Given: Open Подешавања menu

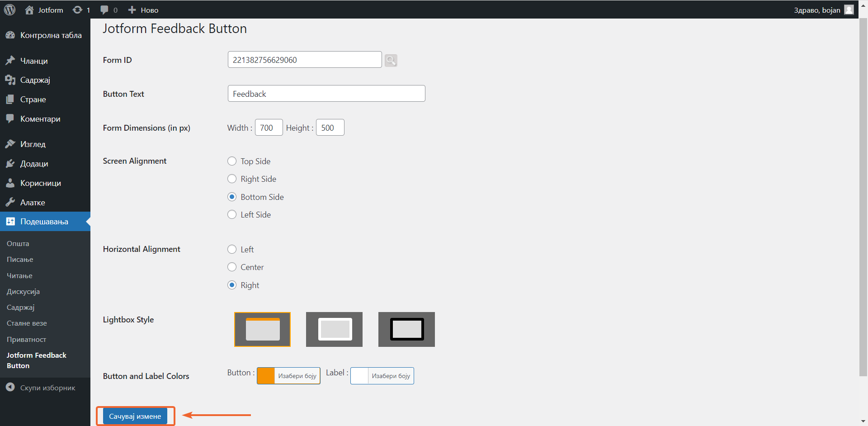Looking at the screenshot, I should (45, 222).
